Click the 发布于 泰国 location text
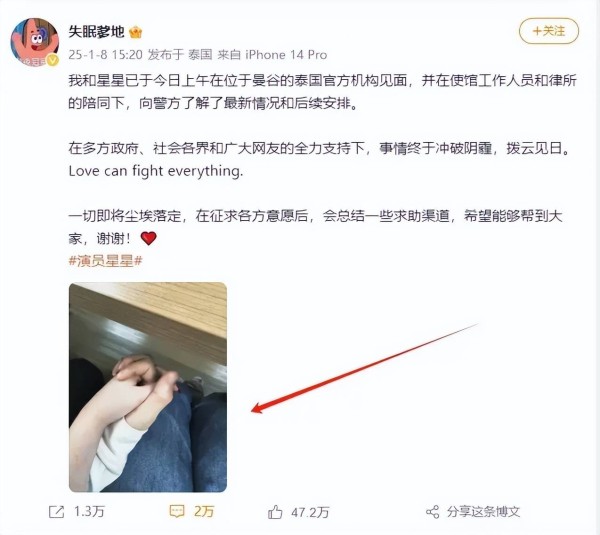 [180, 55]
